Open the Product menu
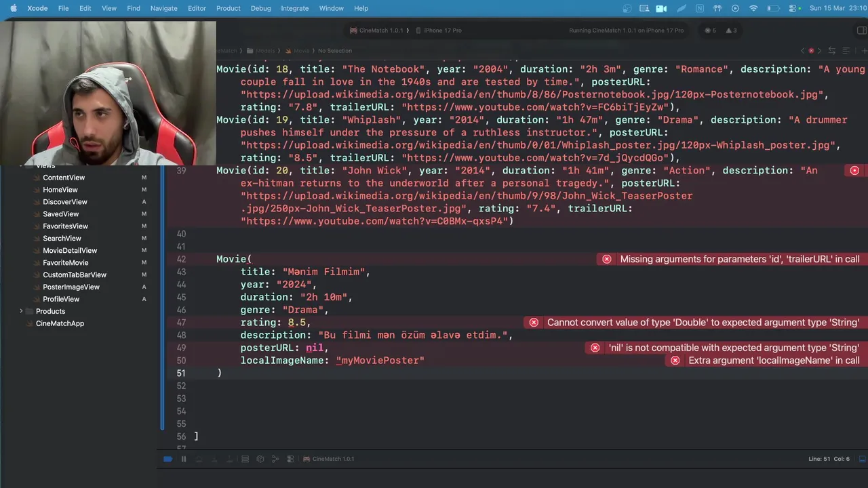868x488 pixels. coord(229,8)
